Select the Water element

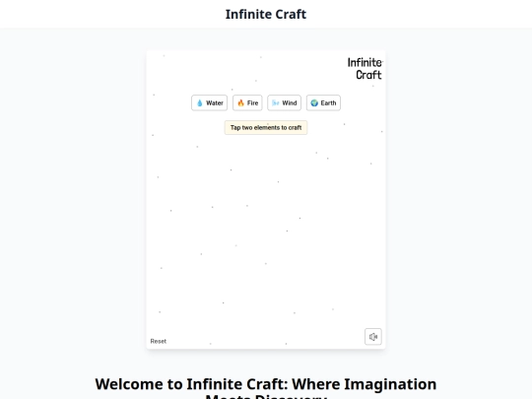209,102
